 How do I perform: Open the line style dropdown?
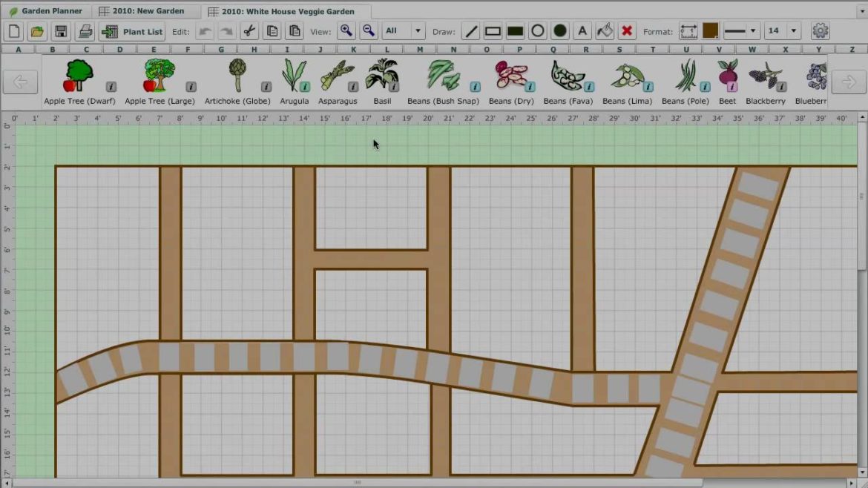point(742,30)
